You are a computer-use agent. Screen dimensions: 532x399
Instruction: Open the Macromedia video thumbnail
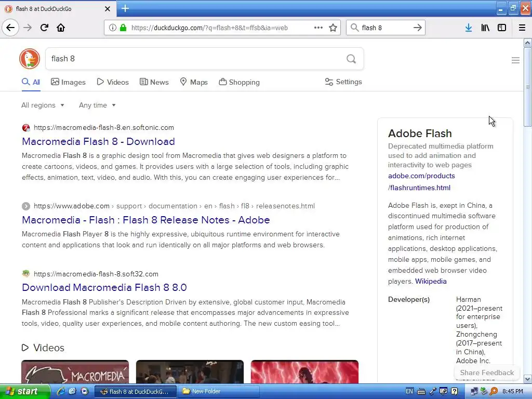coord(75,372)
